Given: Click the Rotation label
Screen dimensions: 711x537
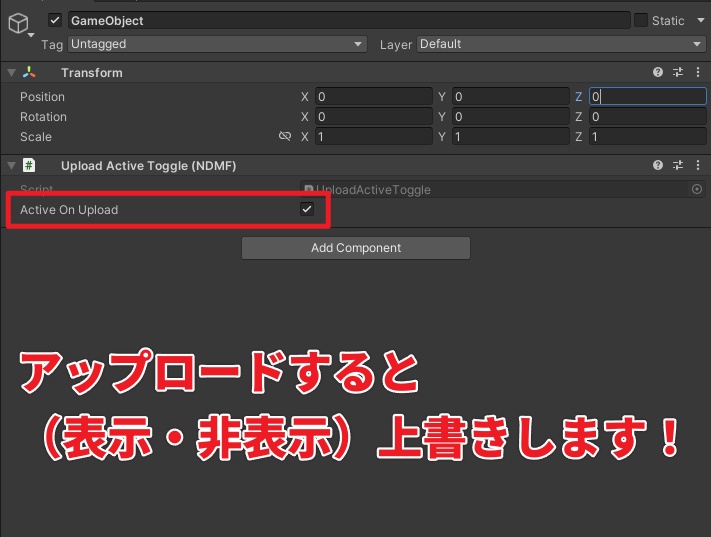Looking at the screenshot, I should [43, 117].
